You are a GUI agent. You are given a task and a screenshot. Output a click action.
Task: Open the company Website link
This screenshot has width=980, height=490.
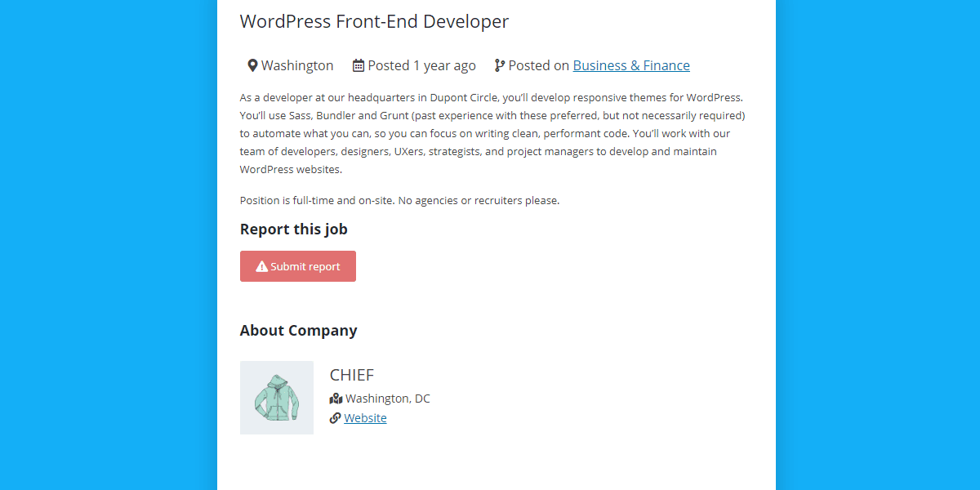pos(365,418)
